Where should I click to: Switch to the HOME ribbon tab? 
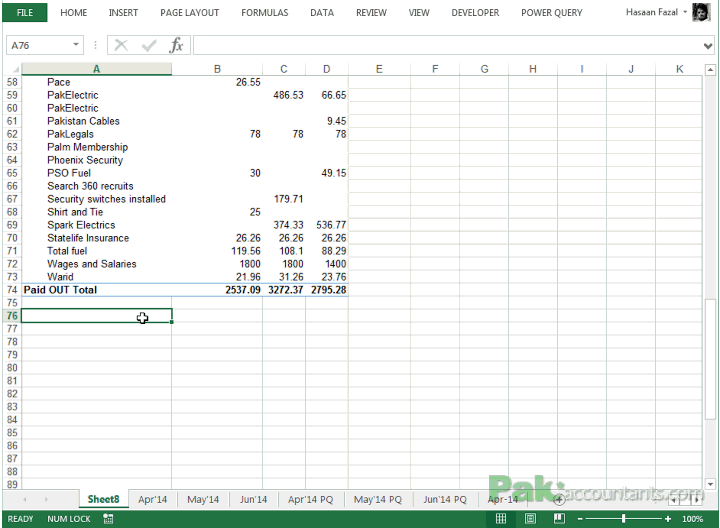(73, 13)
